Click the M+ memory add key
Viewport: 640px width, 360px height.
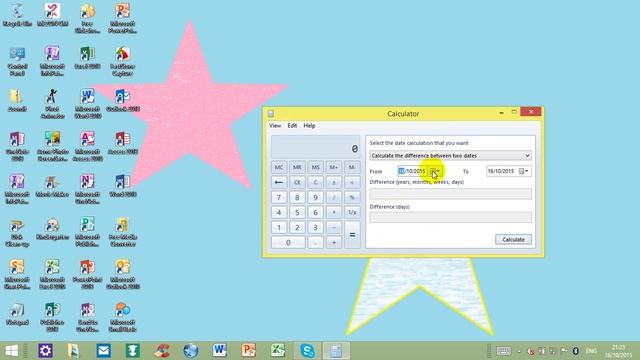pyautogui.click(x=334, y=167)
